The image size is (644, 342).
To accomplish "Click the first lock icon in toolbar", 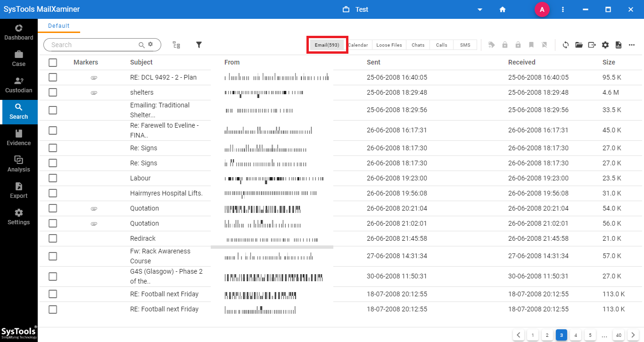I will click(505, 45).
